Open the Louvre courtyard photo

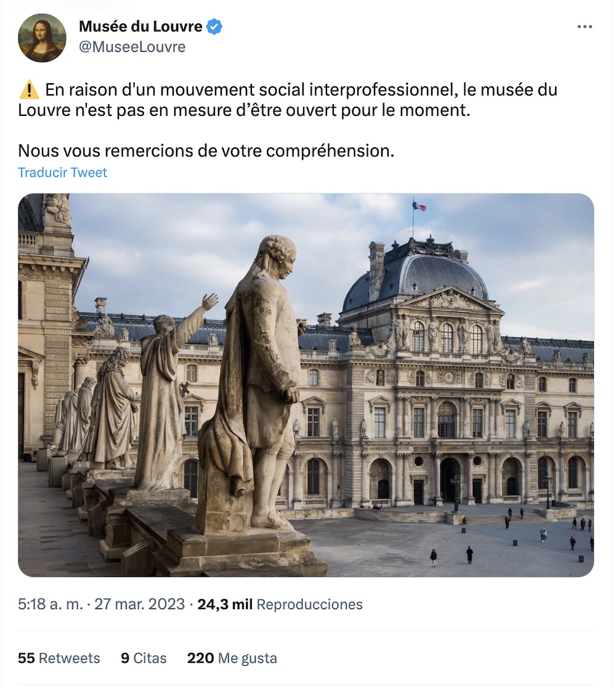click(x=306, y=385)
